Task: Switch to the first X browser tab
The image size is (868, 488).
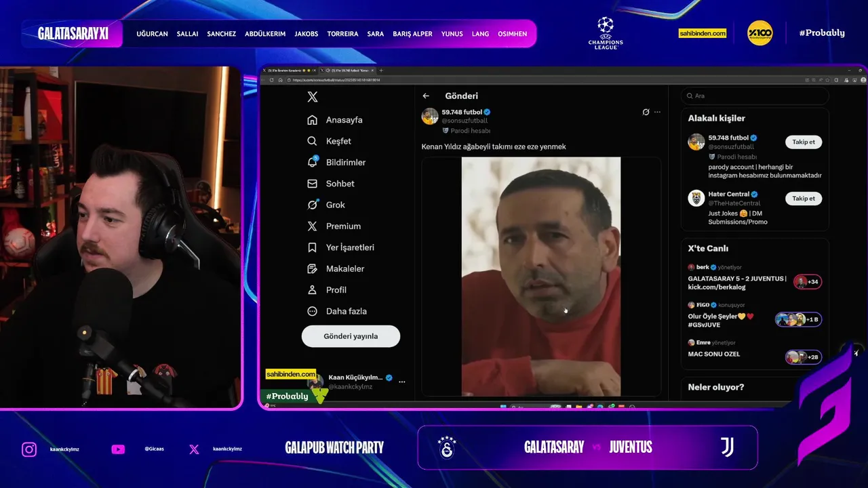Action: tap(291, 70)
